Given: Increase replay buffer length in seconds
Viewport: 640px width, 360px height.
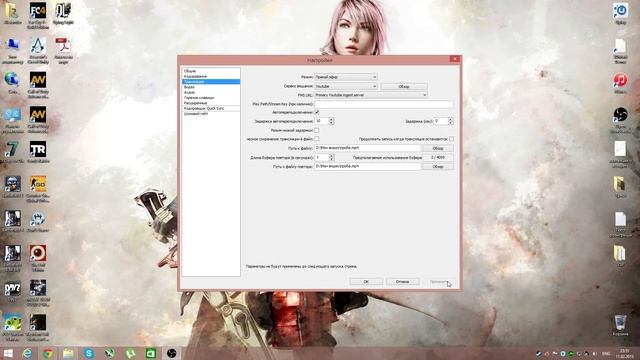Looking at the screenshot, I should pos(331,156).
